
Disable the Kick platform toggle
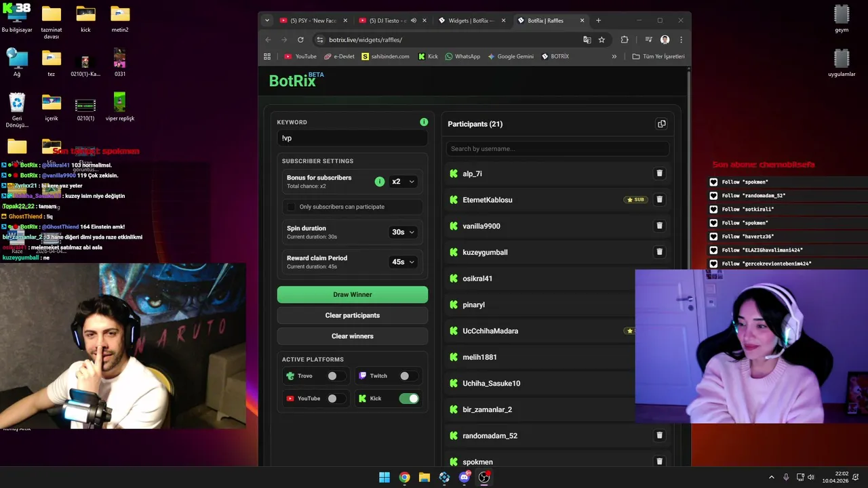tap(409, 399)
